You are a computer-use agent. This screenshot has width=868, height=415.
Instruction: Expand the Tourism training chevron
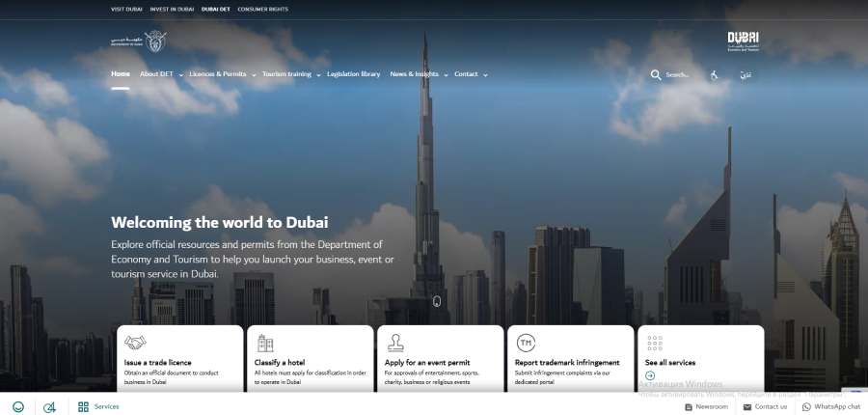pyautogui.click(x=318, y=75)
